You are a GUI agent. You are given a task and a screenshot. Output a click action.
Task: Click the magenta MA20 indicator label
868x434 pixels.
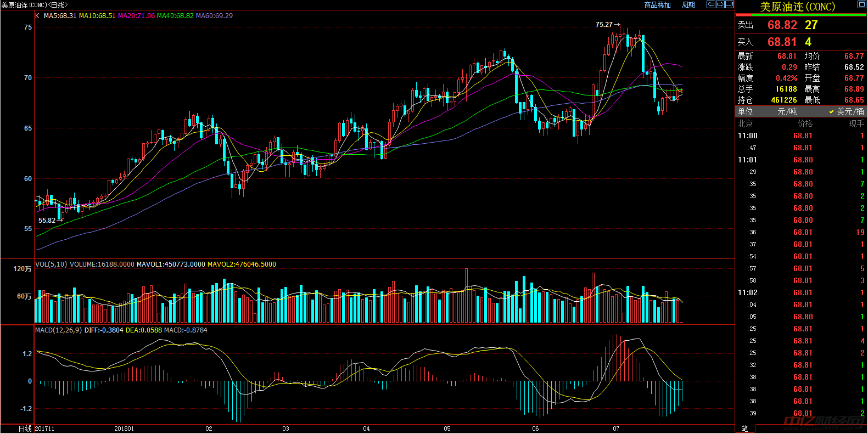pyautogui.click(x=136, y=16)
